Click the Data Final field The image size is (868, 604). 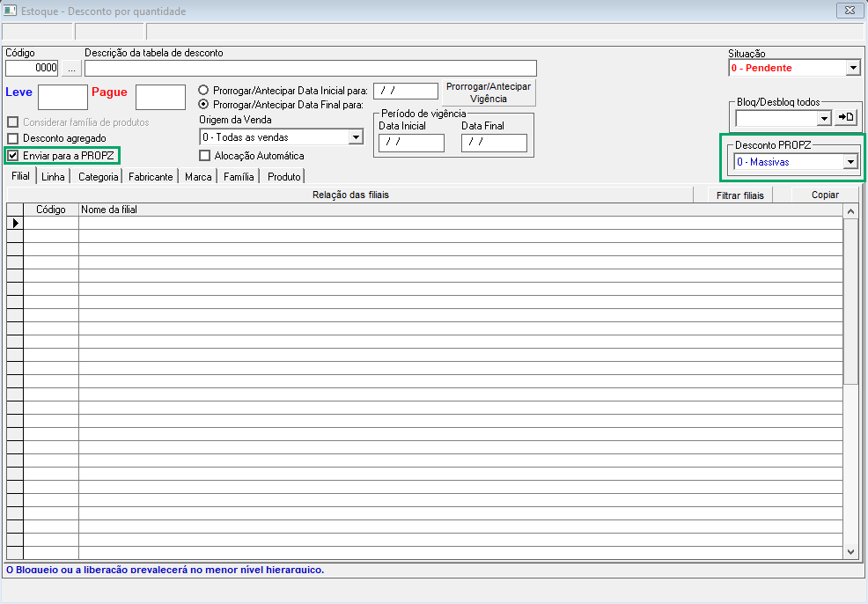(x=494, y=143)
